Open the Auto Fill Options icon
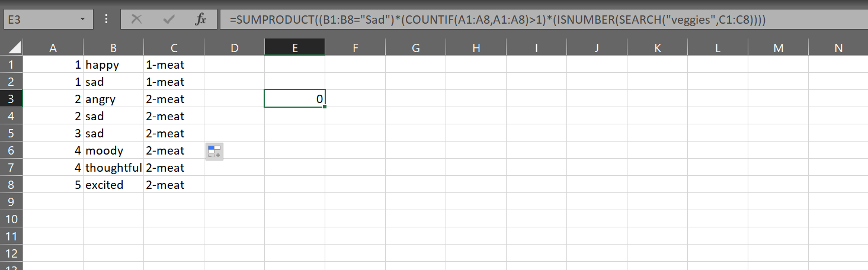868x270 pixels. tap(214, 151)
